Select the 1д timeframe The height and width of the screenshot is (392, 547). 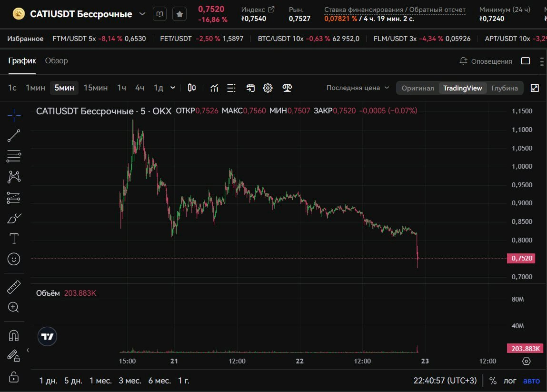[x=159, y=88]
